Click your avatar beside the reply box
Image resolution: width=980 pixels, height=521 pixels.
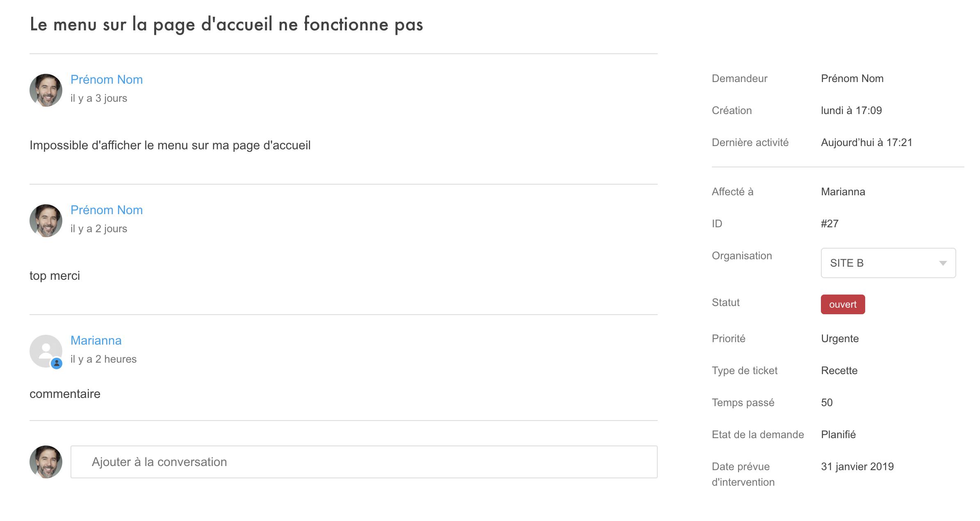click(x=46, y=462)
